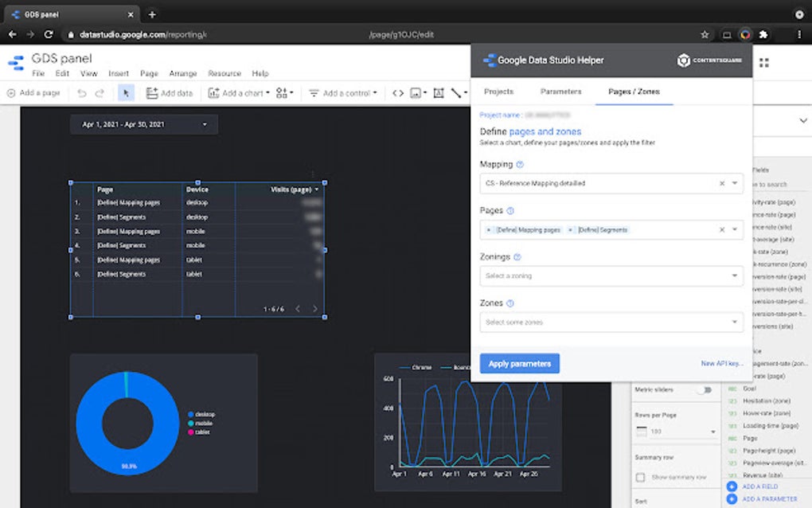This screenshot has height=508, width=812.
Task: Click the New API key link
Action: pyautogui.click(x=723, y=364)
